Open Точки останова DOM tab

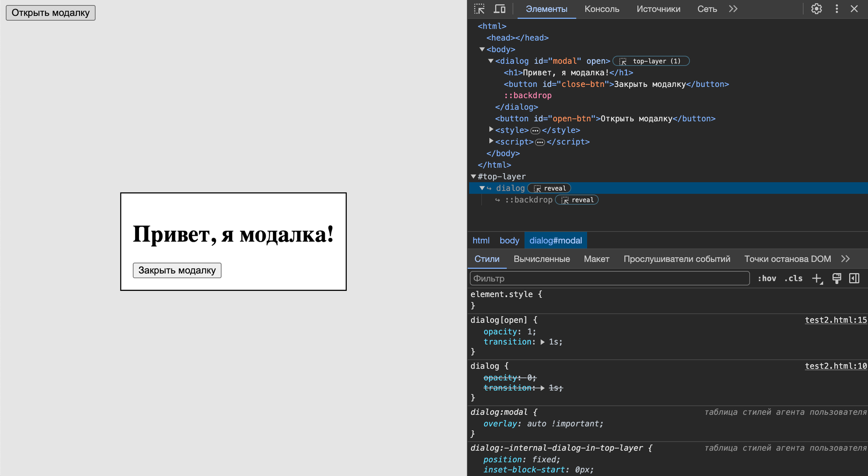(x=788, y=259)
